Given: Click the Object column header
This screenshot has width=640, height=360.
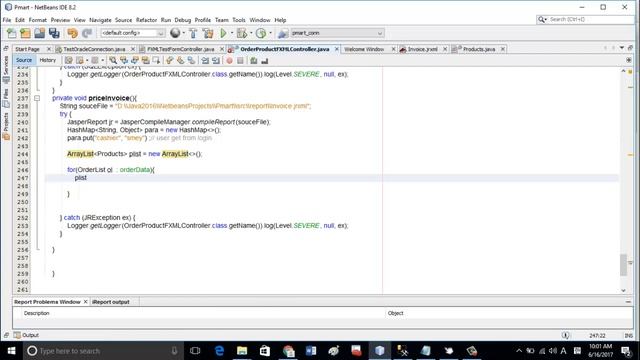Looking at the screenshot, I should click(x=396, y=313).
